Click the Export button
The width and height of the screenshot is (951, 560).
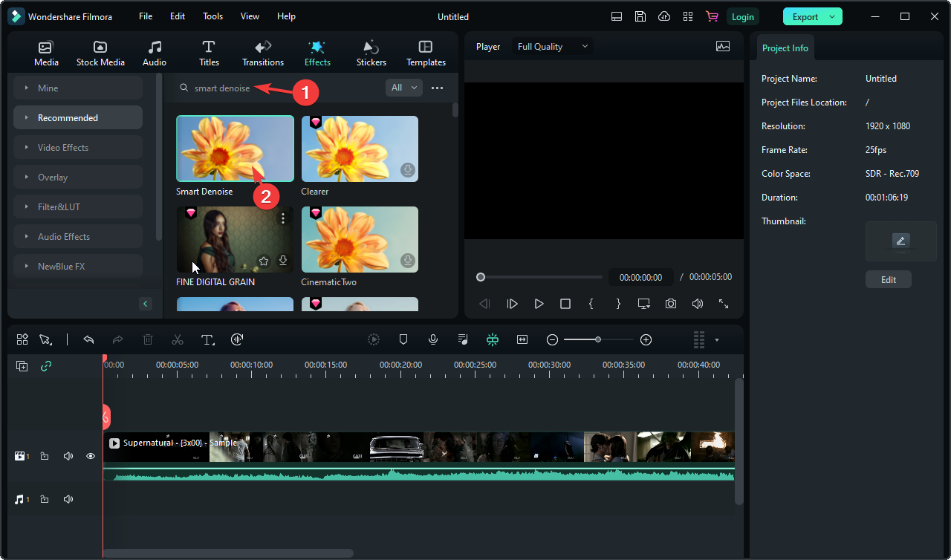[805, 16]
